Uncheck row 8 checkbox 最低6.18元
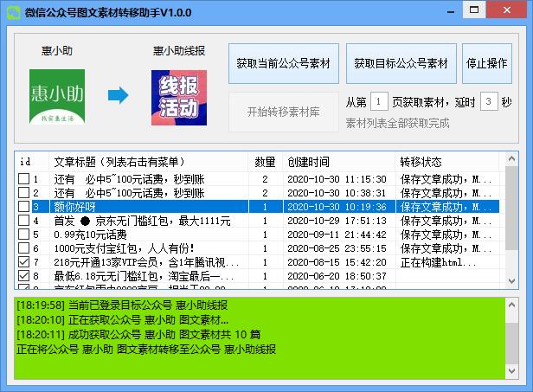The image size is (533, 392). tap(23, 276)
